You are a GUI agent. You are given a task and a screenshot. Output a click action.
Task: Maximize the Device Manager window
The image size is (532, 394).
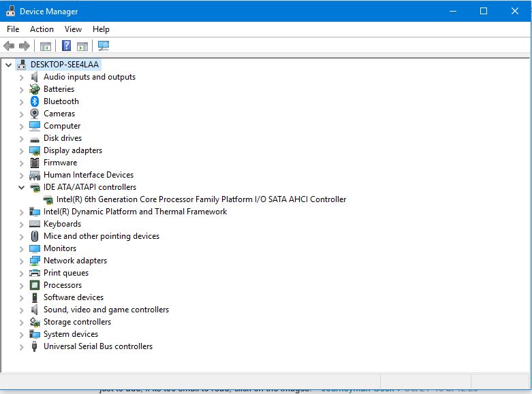point(484,11)
